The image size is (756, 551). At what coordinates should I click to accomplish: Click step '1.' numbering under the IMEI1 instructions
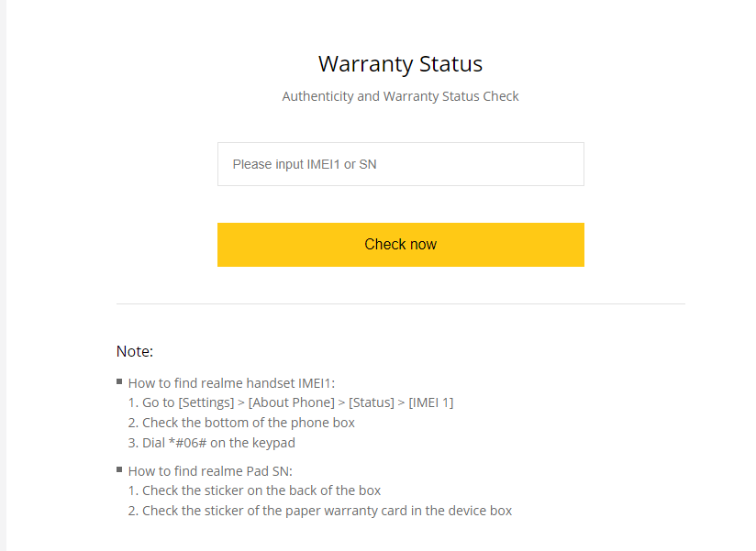click(131, 402)
